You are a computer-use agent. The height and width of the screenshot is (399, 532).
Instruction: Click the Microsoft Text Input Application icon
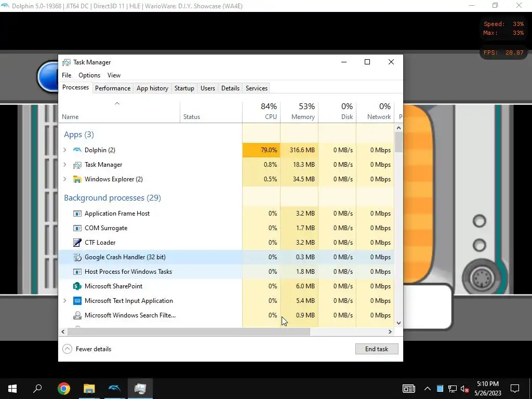coord(77,301)
